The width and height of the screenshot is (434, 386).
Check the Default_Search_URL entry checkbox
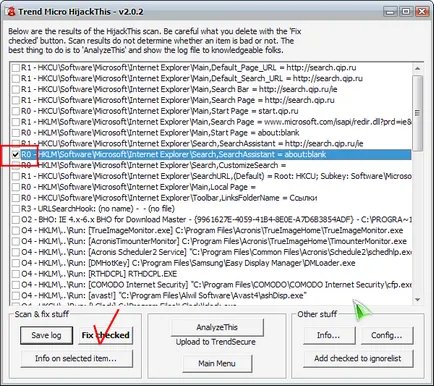click(16, 79)
